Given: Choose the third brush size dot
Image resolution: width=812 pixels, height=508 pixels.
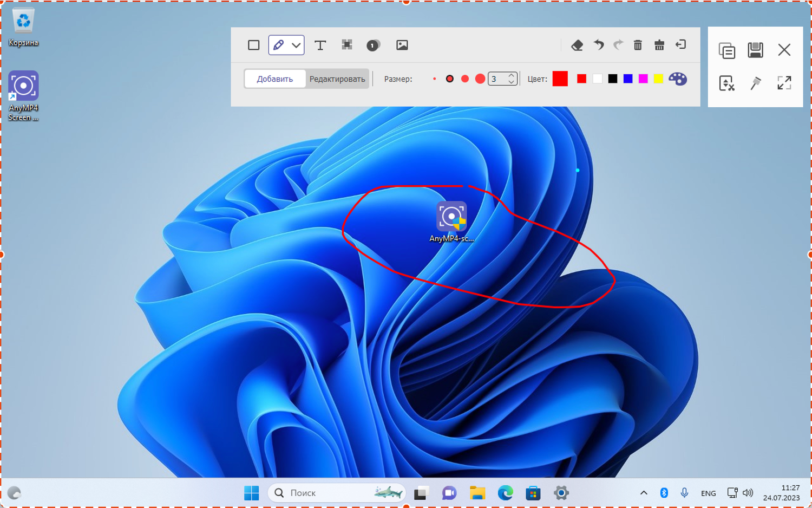Looking at the screenshot, I should (464, 79).
